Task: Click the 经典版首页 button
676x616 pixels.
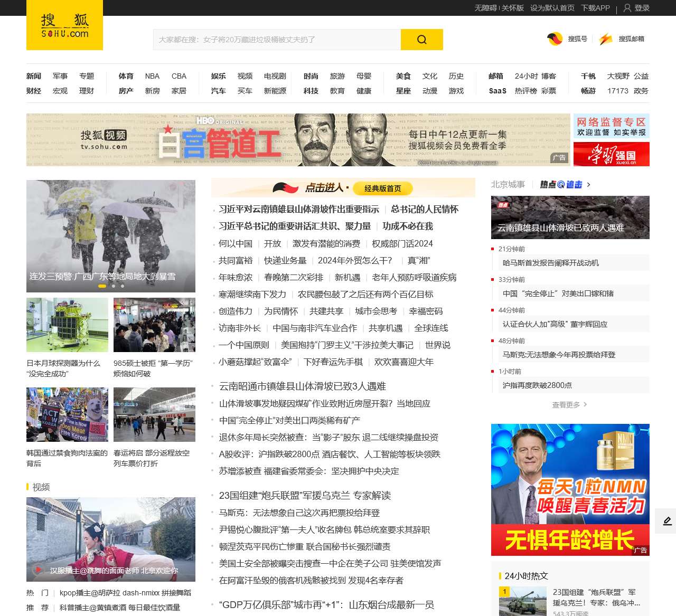Action: point(384,188)
